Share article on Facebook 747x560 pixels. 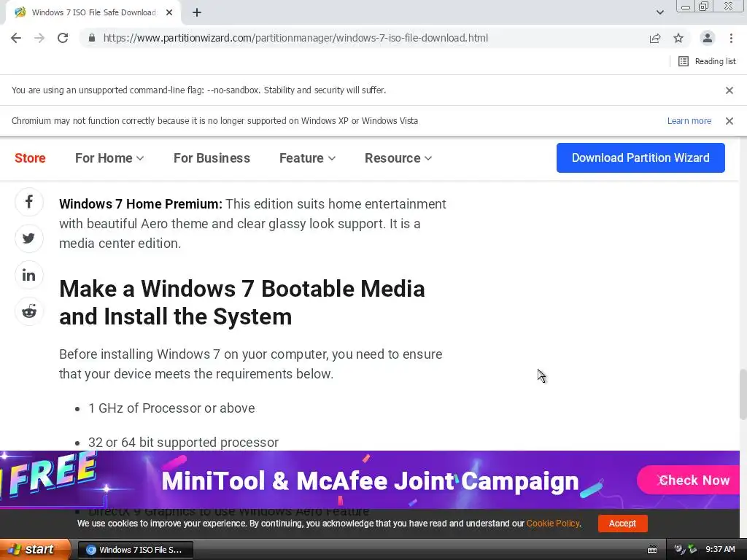(x=29, y=202)
